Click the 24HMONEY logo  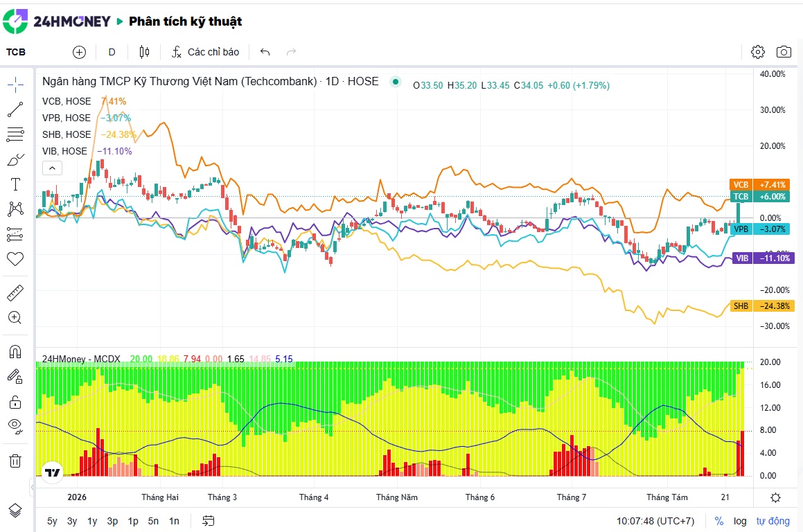[x=56, y=21]
